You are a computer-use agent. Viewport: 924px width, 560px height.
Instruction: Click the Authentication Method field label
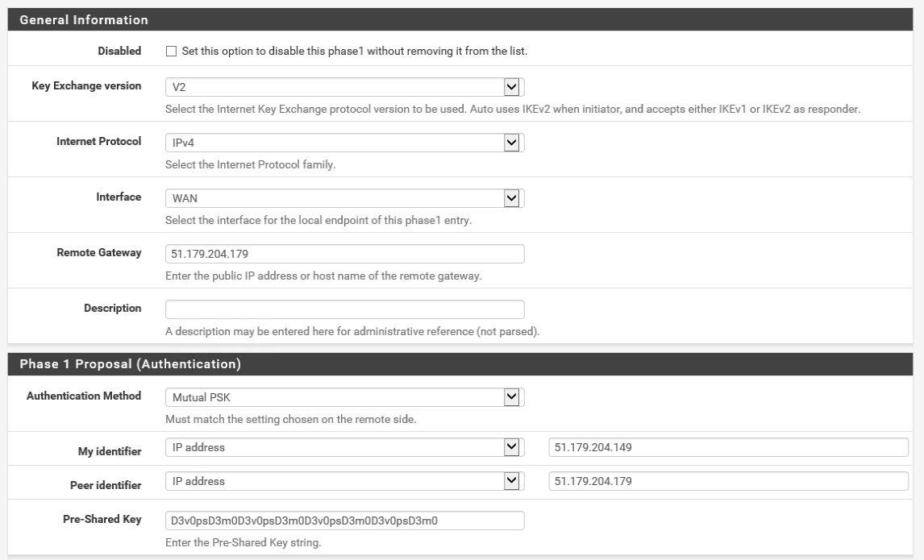click(84, 396)
